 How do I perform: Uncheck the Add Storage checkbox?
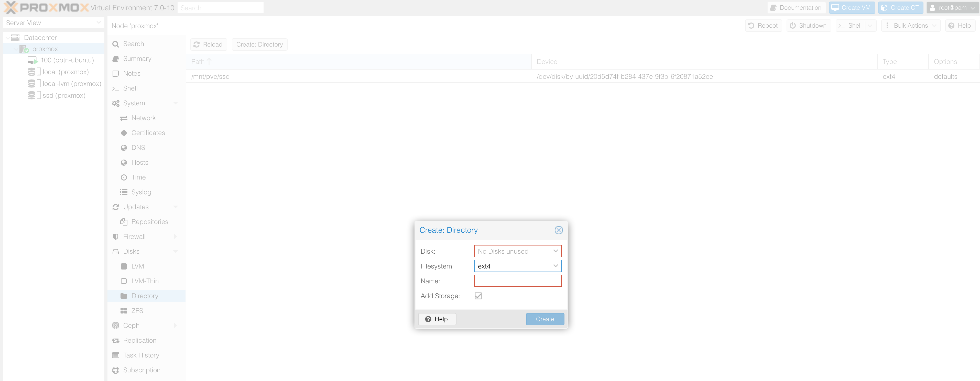(478, 296)
